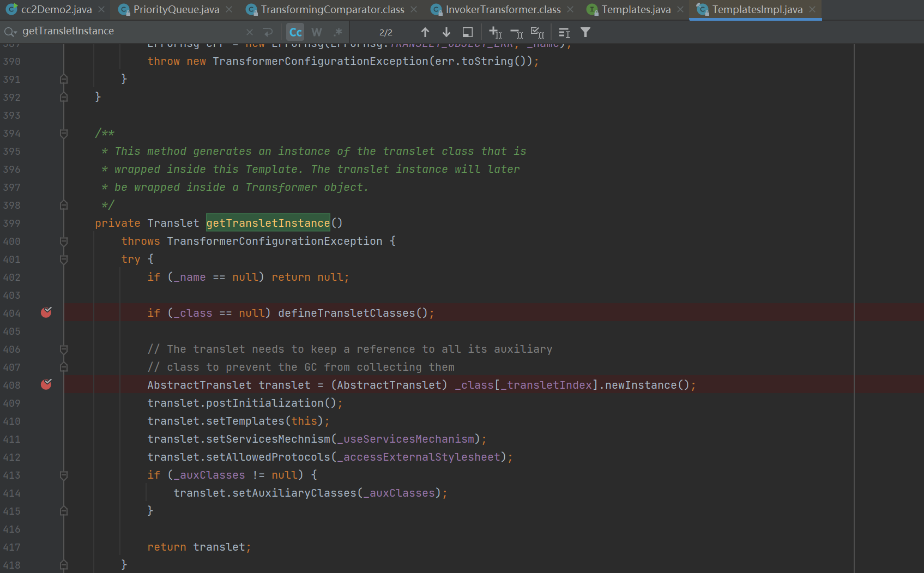Click fold end marker at line 398
The width and height of the screenshot is (924, 573).
pos(64,206)
